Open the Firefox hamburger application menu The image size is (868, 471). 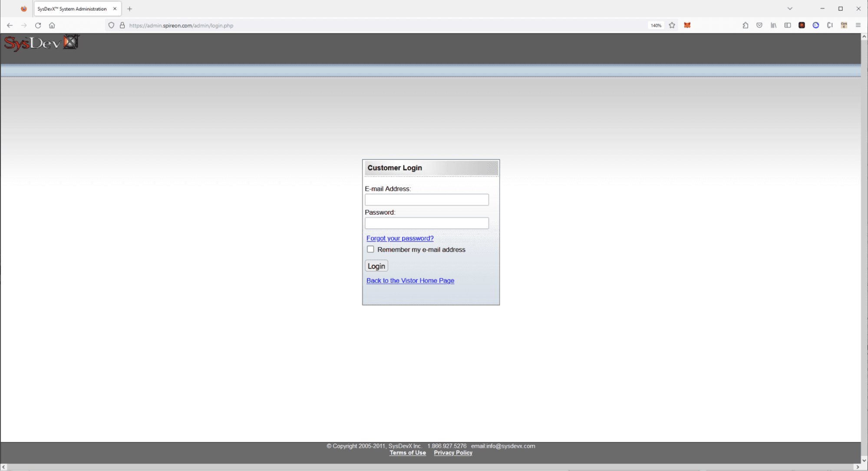click(x=858, y=25)
